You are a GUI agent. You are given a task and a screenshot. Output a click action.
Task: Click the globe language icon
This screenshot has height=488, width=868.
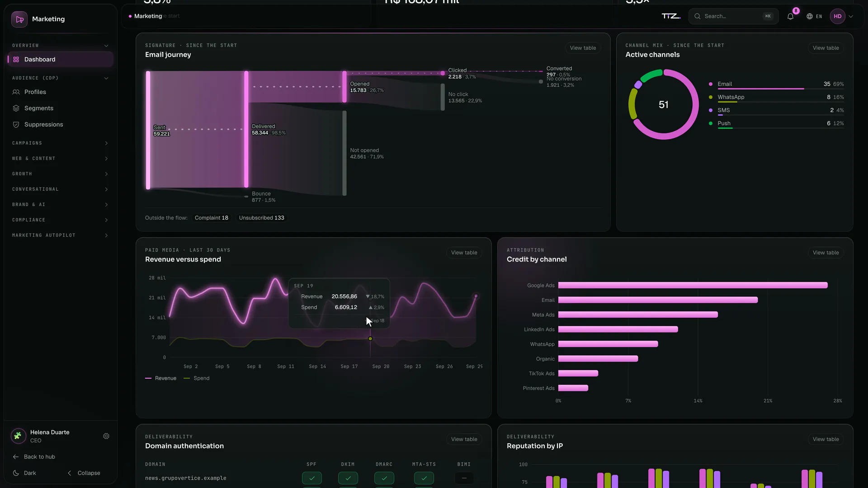point(810,16)
